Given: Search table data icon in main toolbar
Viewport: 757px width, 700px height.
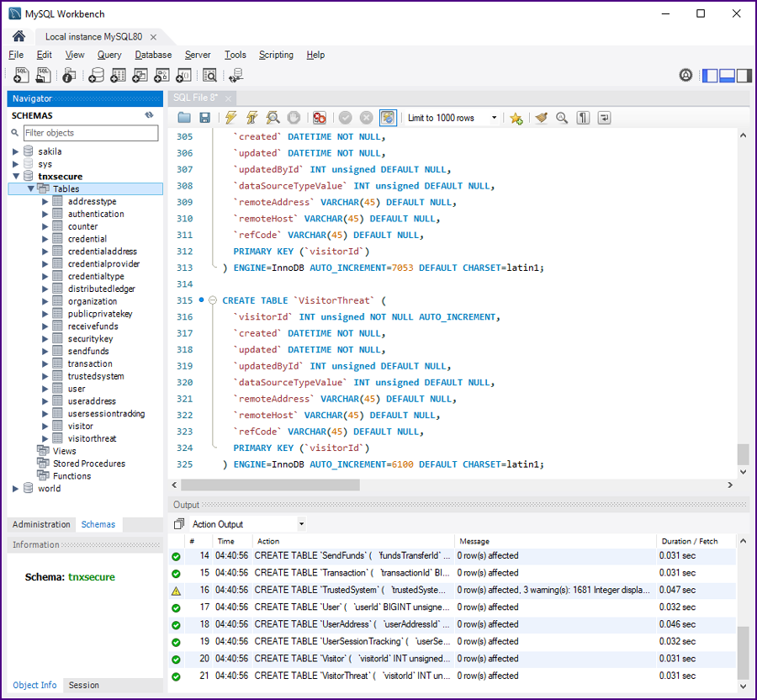Looking at the screenshot, I should [x=209, y=76].
